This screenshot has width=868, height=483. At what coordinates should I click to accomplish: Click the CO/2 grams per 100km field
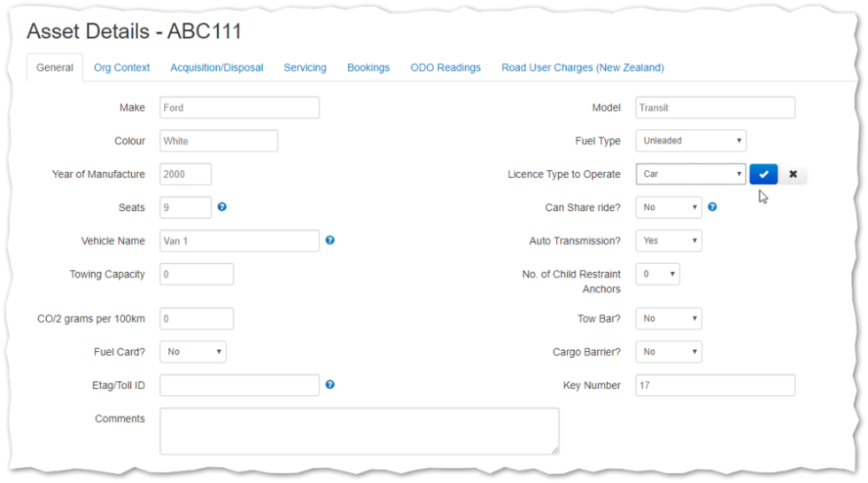click(197, 318)
